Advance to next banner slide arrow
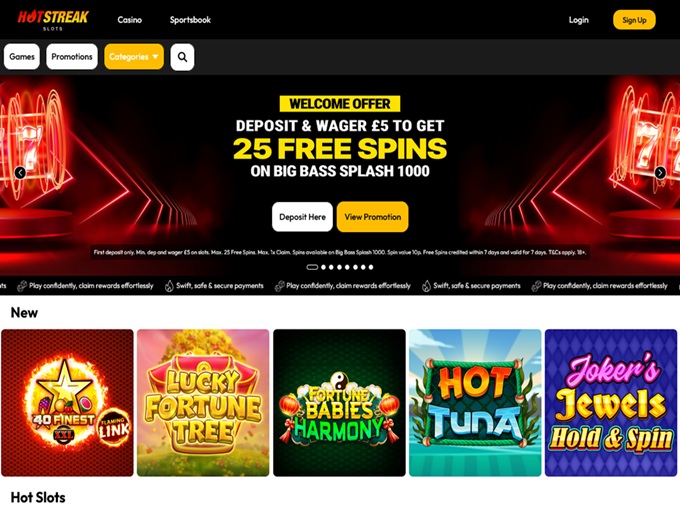 (x=660, y=173)
